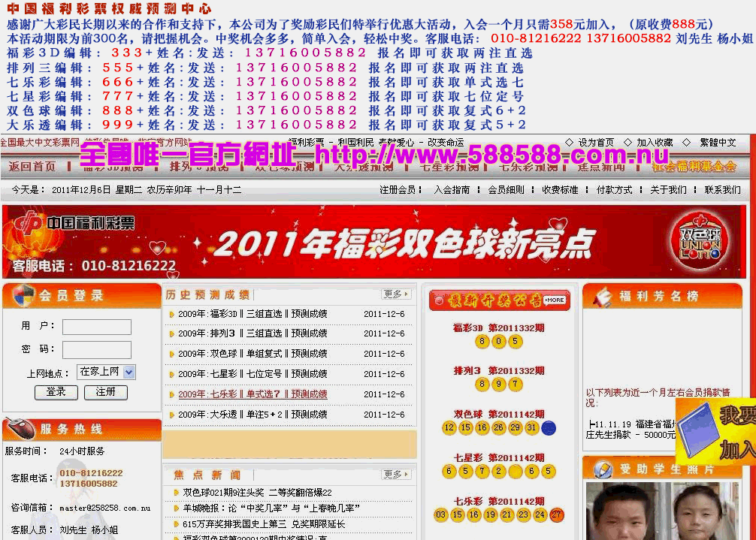Screen dimensions: 756x540
Task: Focus the 用户 username input field
Action: click(97, 327)
